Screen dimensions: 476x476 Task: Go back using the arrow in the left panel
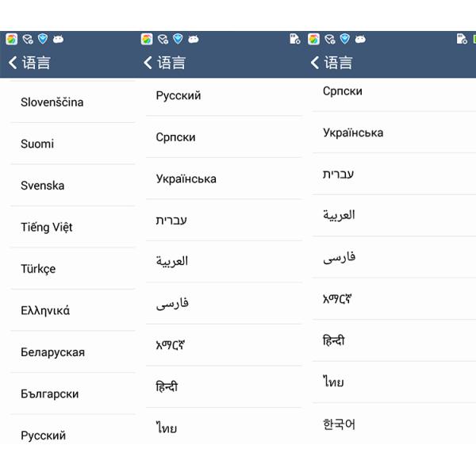tap(13, 63)
